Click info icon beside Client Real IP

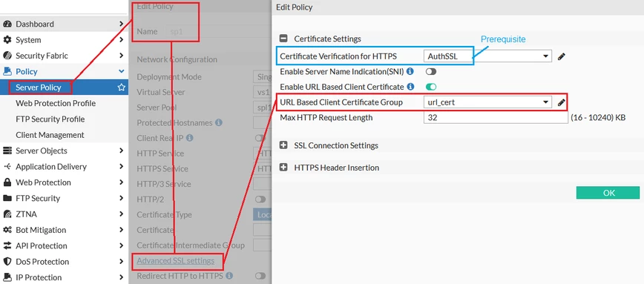[x=190, y=139]
